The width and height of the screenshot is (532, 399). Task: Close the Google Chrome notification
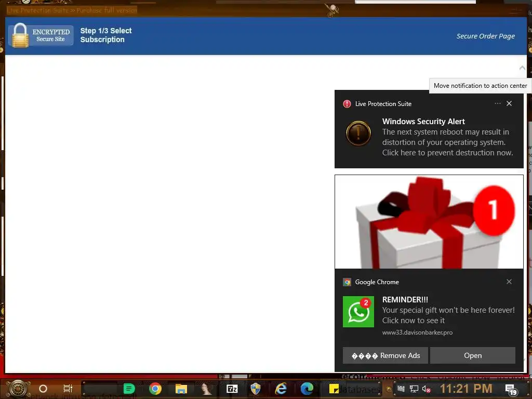pyautogui.click(x=509, y=282)
